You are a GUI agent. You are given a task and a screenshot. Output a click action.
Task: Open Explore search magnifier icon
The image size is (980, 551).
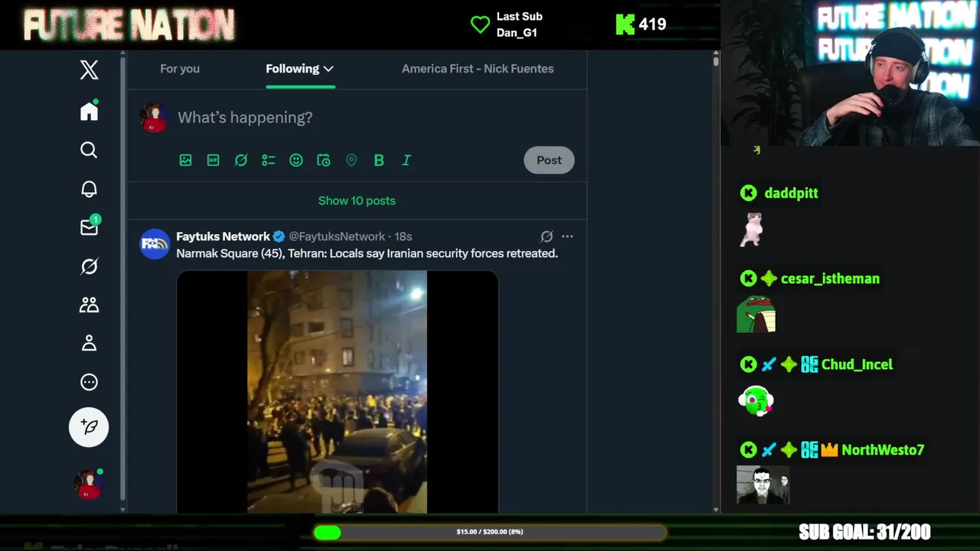pos(89,150)
